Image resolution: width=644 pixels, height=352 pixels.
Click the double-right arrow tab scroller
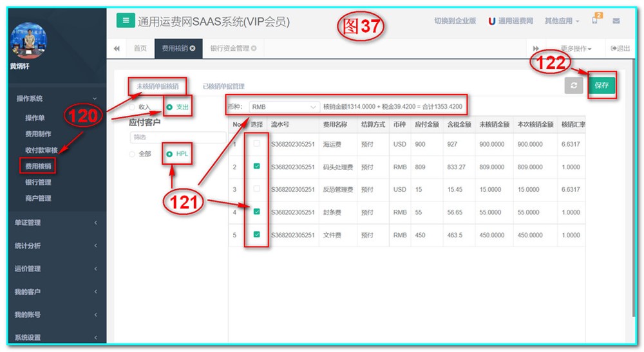(x=536, y=48)
